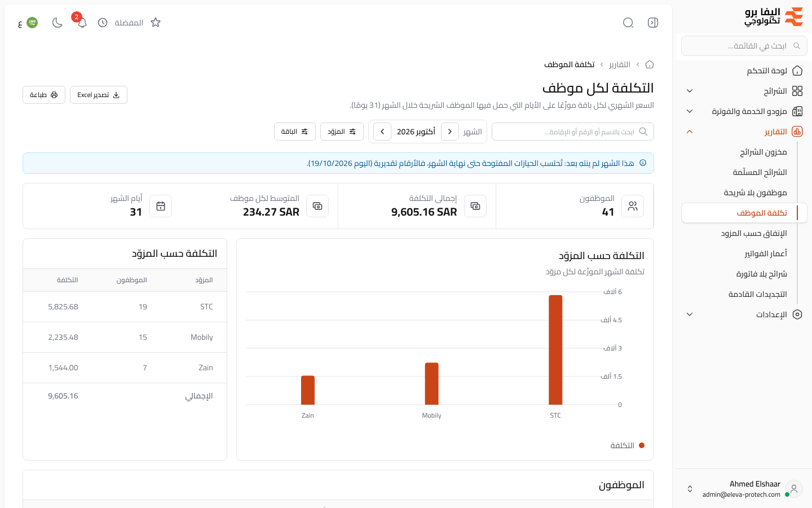Click the الشرائح grid icon
This screenshot has height=508, width=812.
(x=797, y=91)
